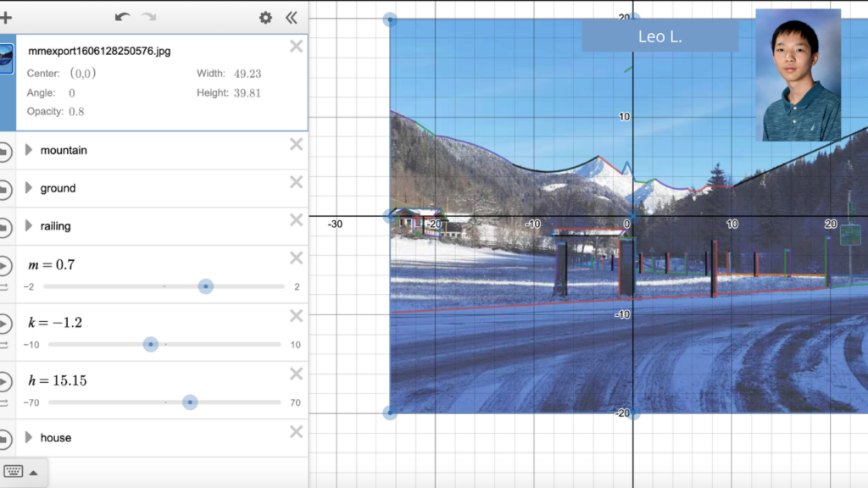
Task: Remove the railing folder
Action: click(x=296, y=220)
